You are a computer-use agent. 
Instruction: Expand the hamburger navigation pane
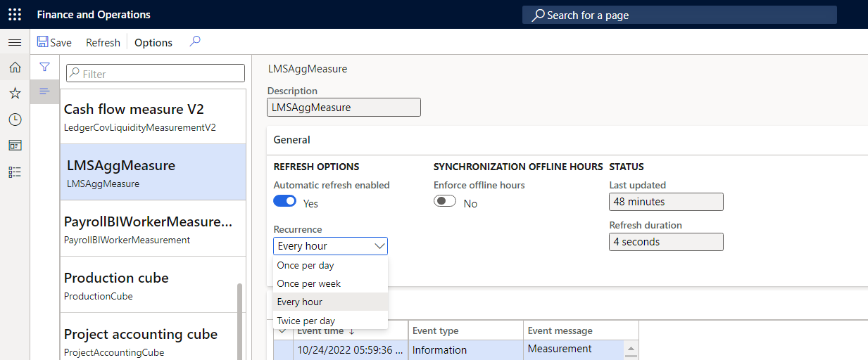[x=14, y=43]
